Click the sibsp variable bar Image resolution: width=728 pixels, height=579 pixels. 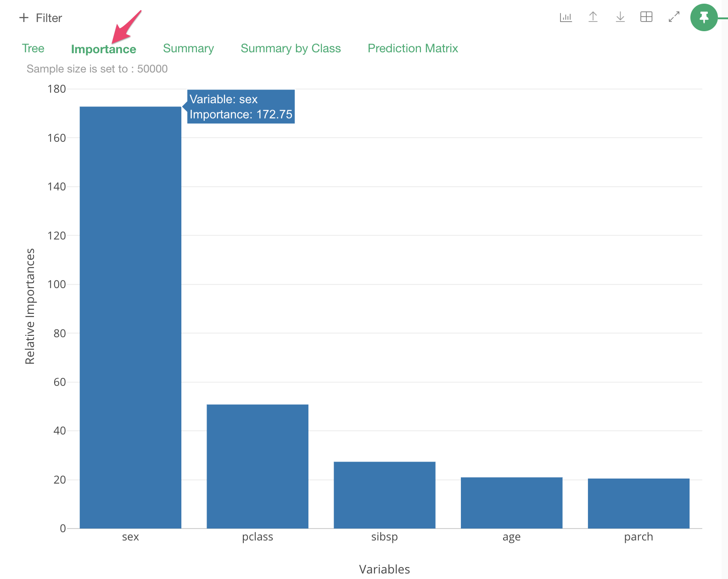[384, 495]
